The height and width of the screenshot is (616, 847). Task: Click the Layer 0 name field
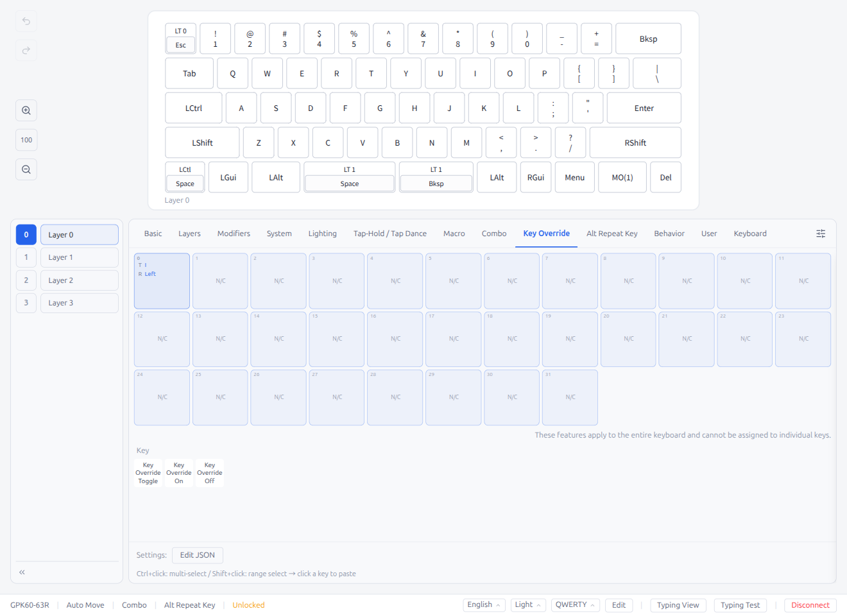click(80, 235)
